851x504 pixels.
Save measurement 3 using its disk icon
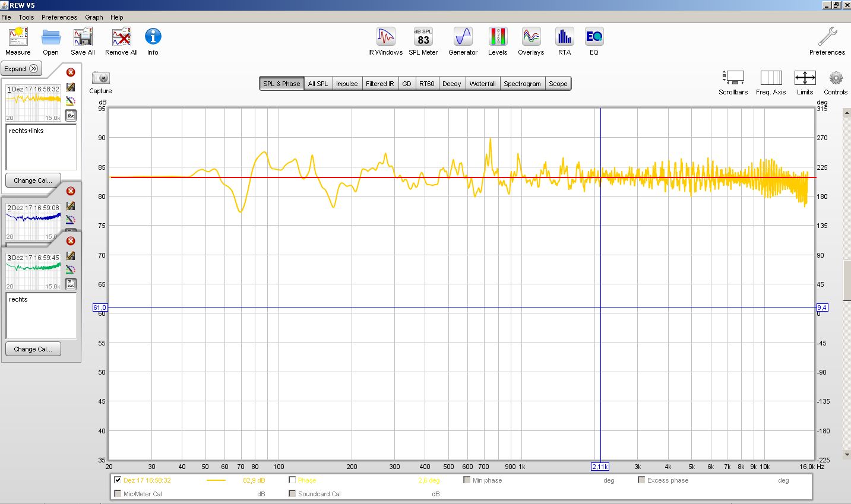[71, 256]
